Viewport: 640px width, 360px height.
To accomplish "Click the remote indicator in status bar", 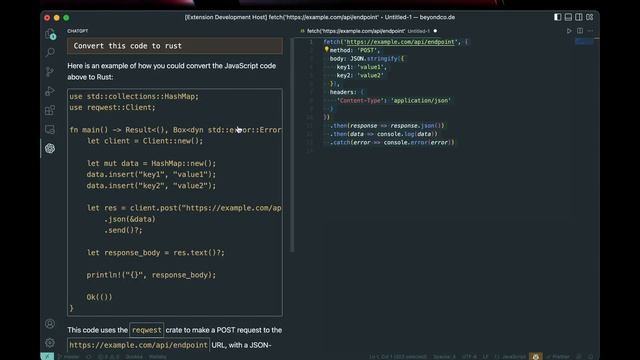I will click(47, 356).
